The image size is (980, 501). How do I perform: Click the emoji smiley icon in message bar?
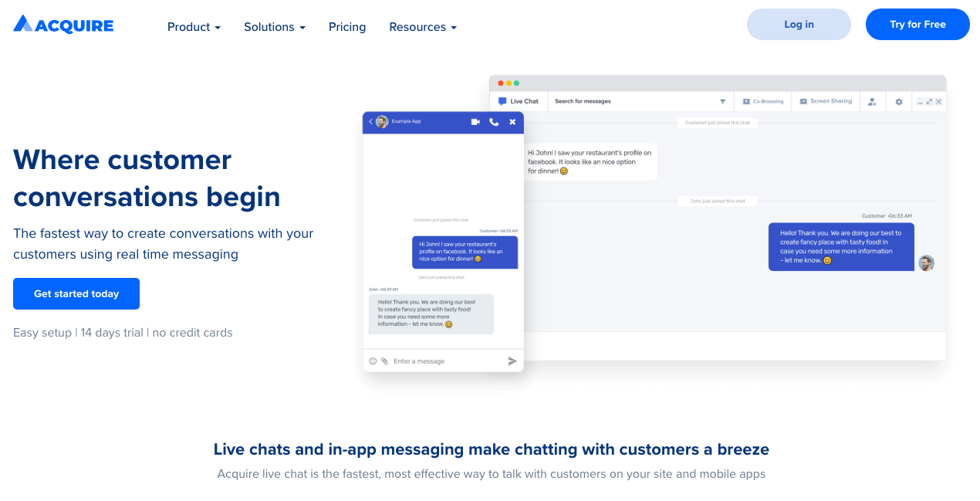[373, 361]
